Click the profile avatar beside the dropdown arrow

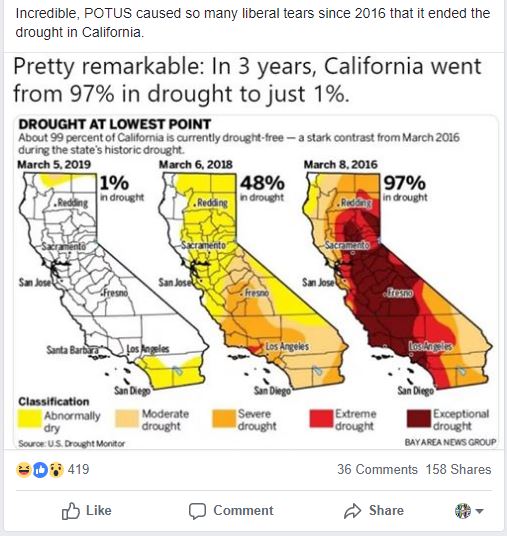coord(463,511)
